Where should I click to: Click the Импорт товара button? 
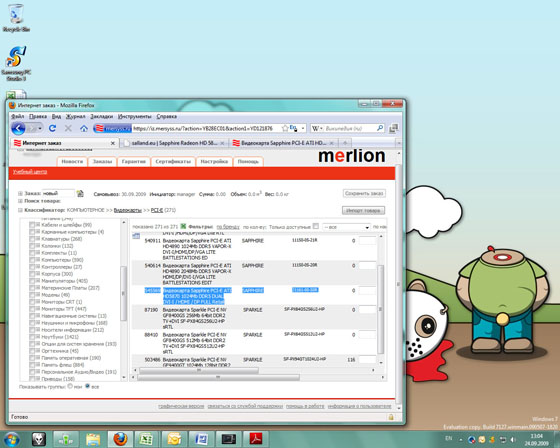pyautogui.click(x=363, y=210)
